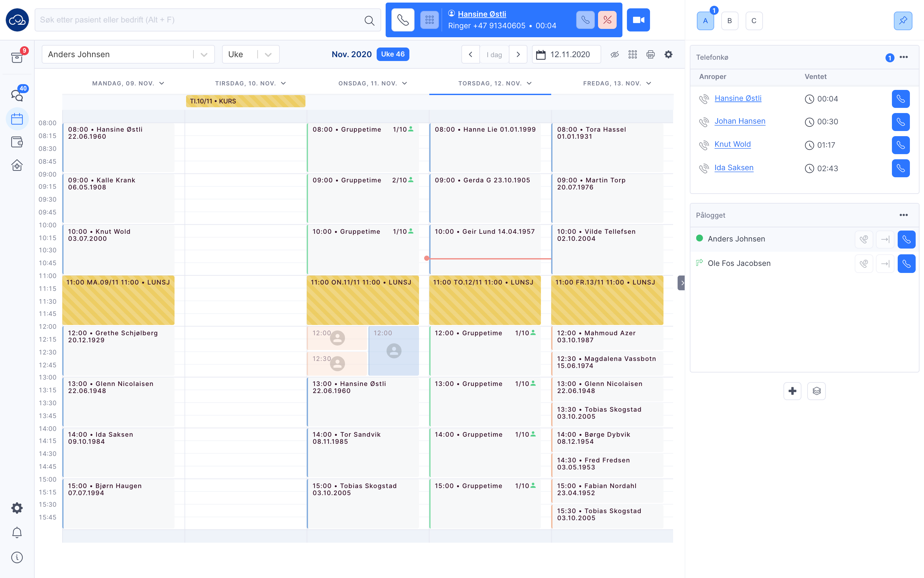Open Telefonkø options menu (three dots)
Image resolution: width=924 pixels, height=578 pixels.
click(903, 57)
